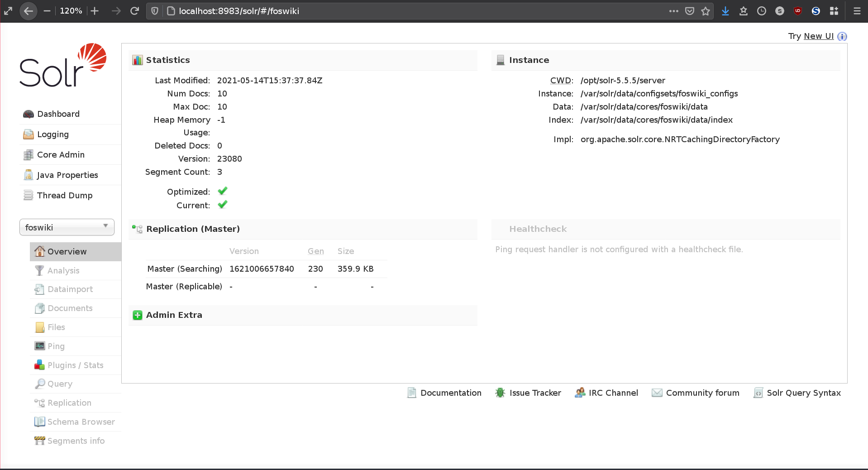
Task: Open Thread Dump
Action: [65, 196]
